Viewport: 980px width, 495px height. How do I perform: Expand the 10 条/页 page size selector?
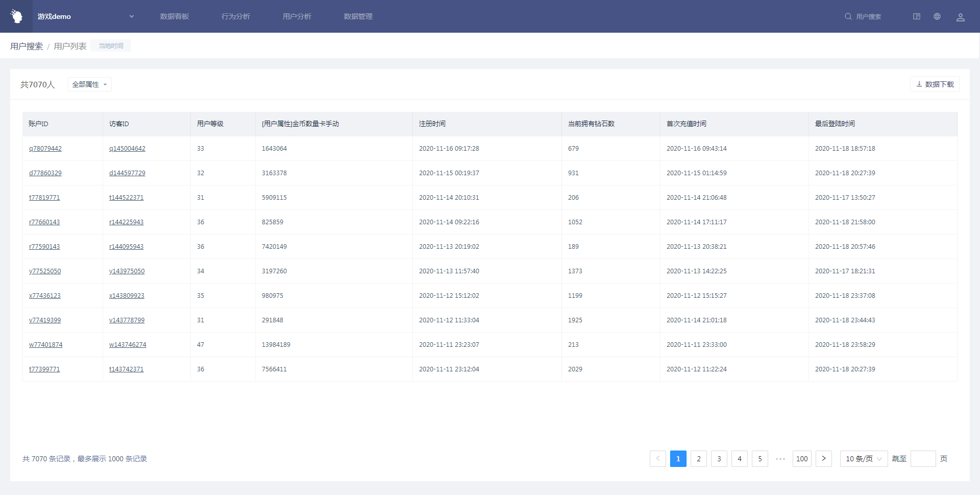coord(863,459)
